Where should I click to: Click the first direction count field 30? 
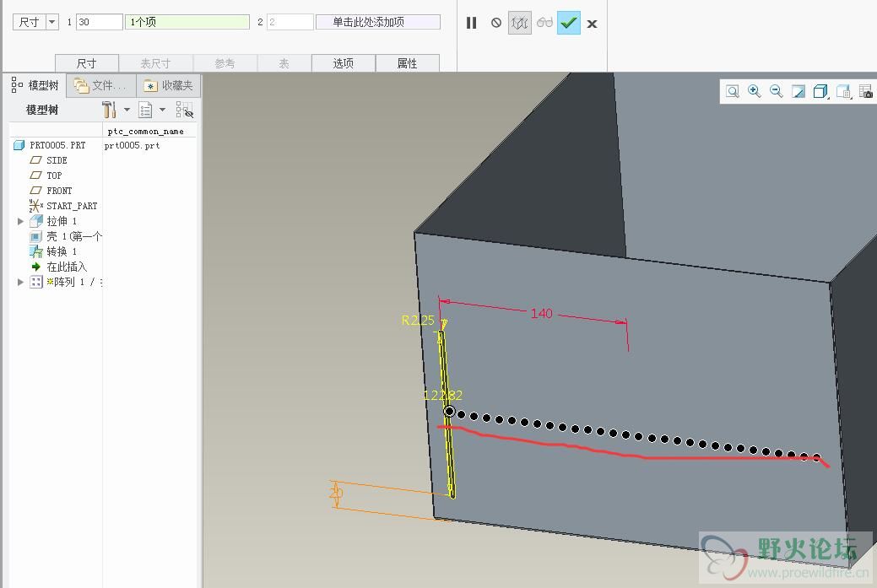tap(100, 22)
